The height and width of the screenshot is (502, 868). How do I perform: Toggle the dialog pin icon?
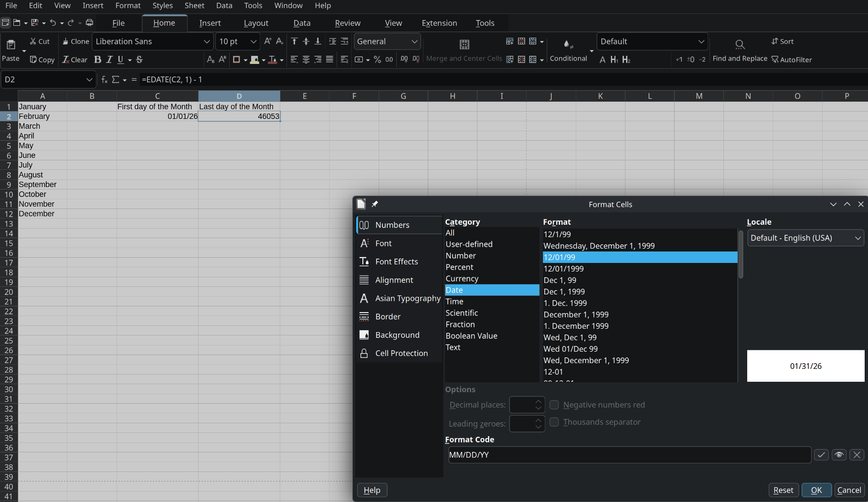[x=375, y=204]
